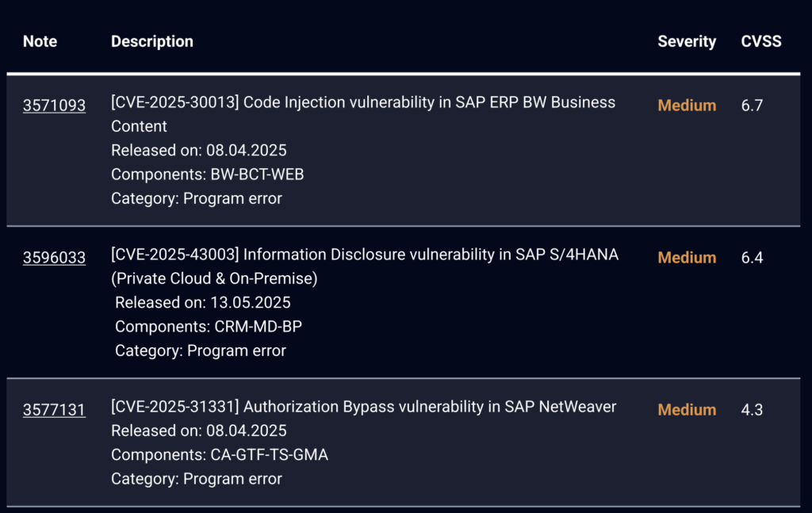Screen dimensions: 812x513
Task: Select the CVSS score 6.4
Action: tap(752, 258)
